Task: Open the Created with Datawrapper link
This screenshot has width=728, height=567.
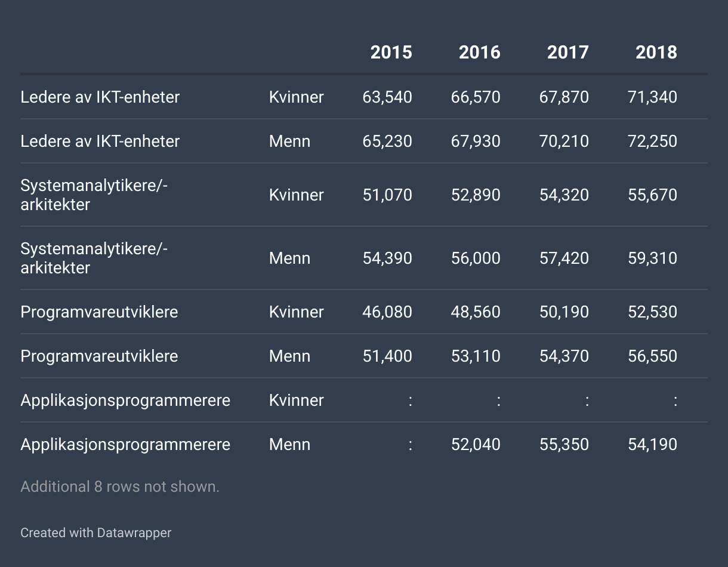Action: pyautogui.click(x=95, y=532)
